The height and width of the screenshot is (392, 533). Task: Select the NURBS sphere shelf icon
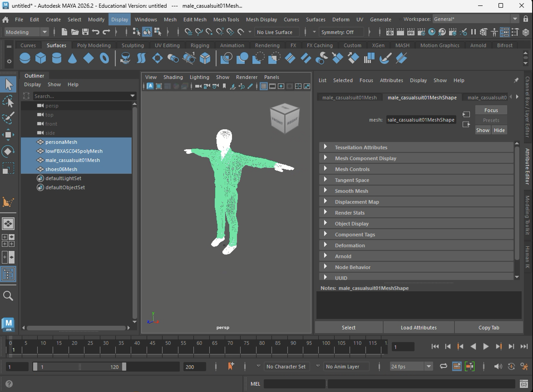click(x=25, y=58)
